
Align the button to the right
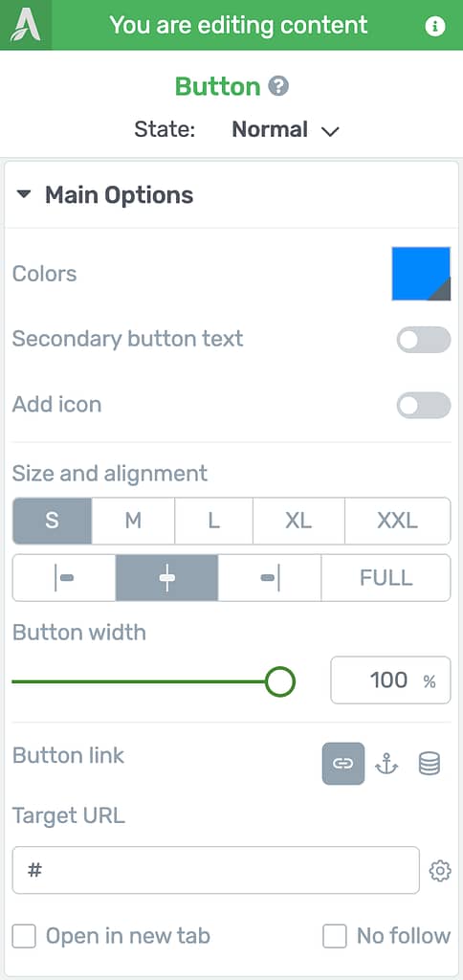click(270, 578)
